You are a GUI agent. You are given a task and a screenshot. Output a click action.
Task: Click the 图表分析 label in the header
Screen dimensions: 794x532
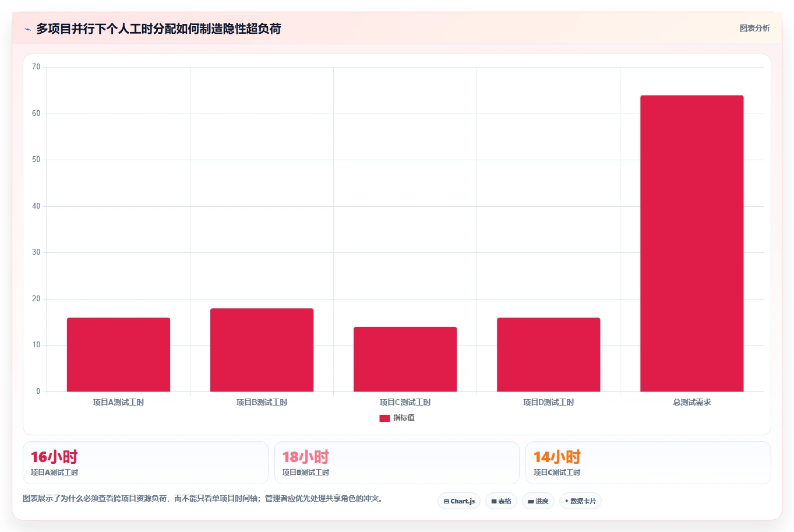point(754,28)
